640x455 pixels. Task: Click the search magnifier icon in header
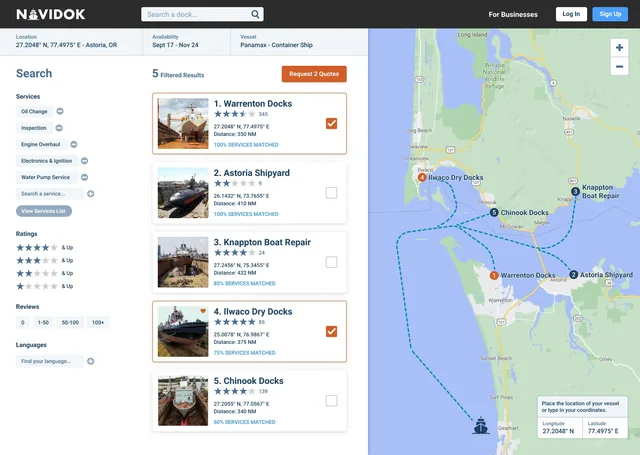(x=255, y=14)
